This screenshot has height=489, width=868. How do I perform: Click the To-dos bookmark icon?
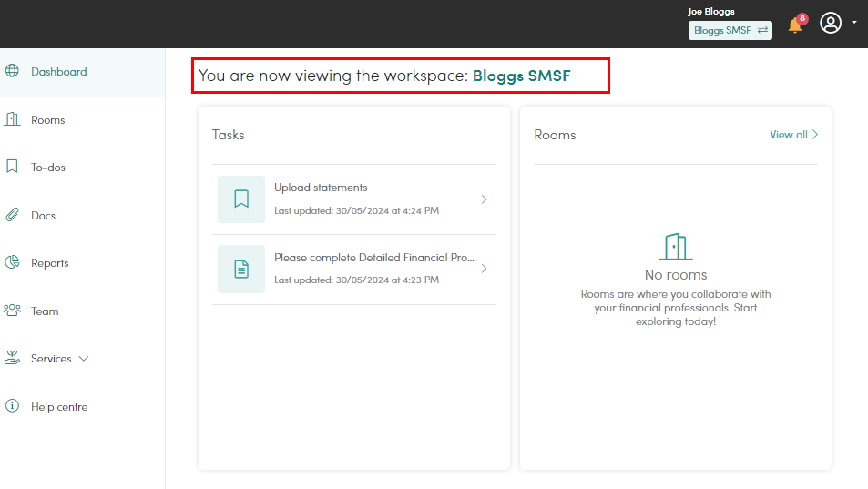point(12,167)
